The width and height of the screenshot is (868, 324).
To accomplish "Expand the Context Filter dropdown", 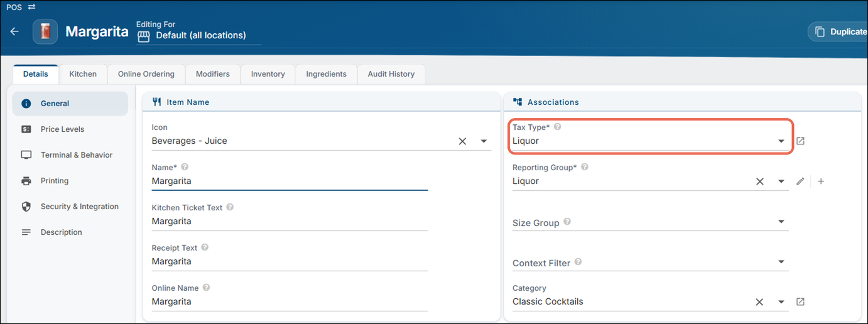I will pos(781,262).
